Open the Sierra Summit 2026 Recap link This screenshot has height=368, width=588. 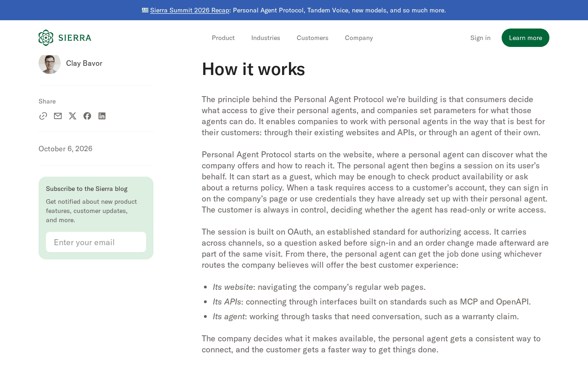(x=190, y=10)
